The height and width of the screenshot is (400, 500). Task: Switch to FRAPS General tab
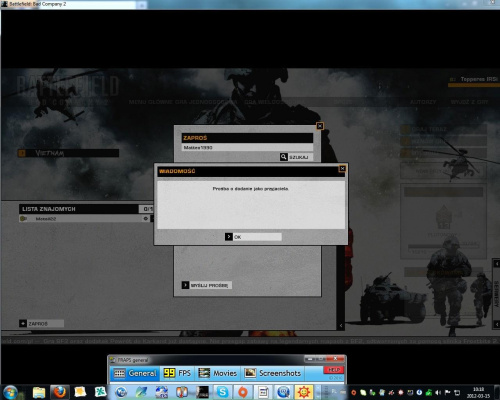point(135,373)
